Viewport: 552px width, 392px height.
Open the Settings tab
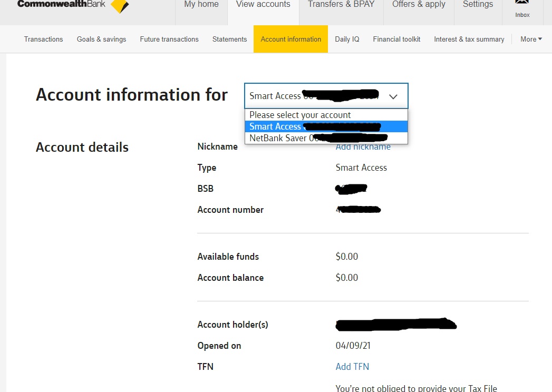click(478, 4)
